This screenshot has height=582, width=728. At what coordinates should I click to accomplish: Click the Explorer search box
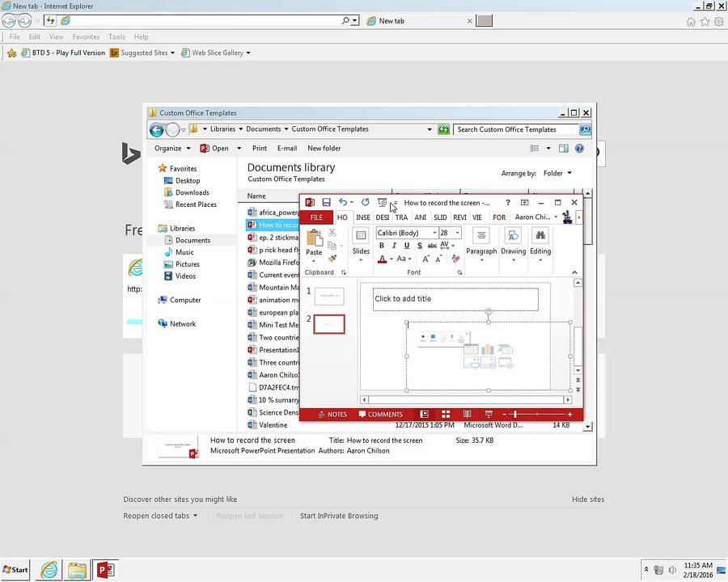[x=515, y=129]
